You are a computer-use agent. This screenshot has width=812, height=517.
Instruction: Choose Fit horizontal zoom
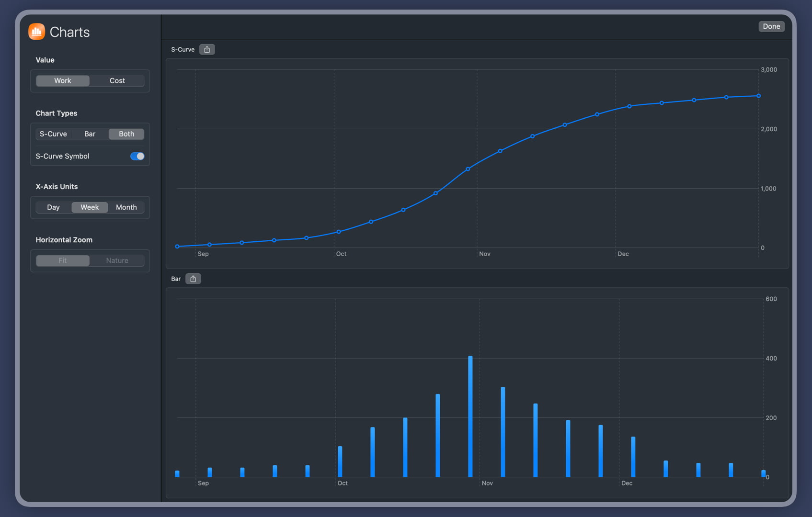(x=63, y=260)
